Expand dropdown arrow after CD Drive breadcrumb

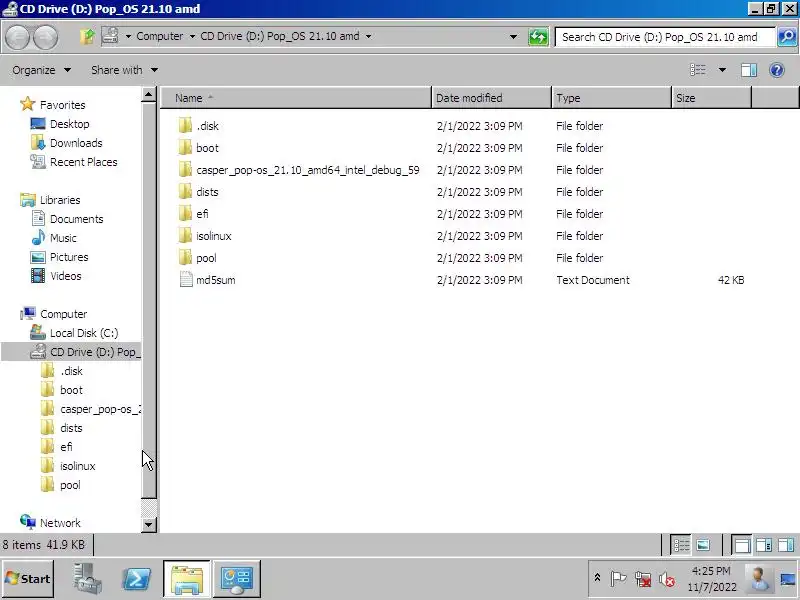pos(368,37)
